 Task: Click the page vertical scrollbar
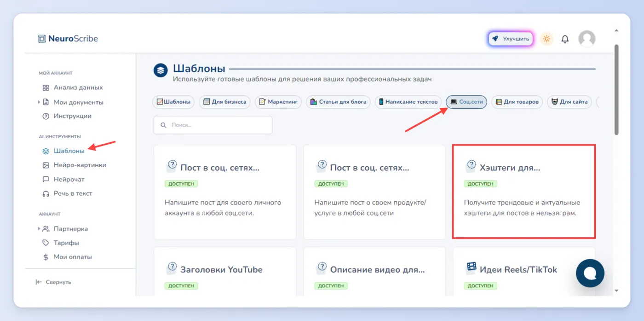616,90
